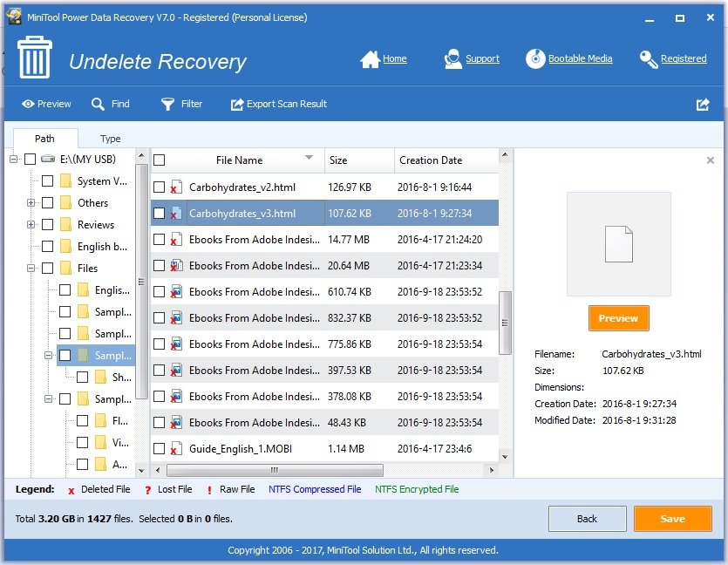Viewport: 728px width, 565px height.
Task: Click the Preview eye icon in toolbar
Action: [x=28, y=104]
